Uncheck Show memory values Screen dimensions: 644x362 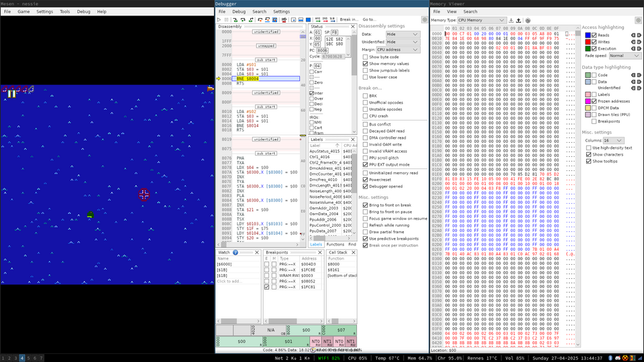[x=365, y=64]
